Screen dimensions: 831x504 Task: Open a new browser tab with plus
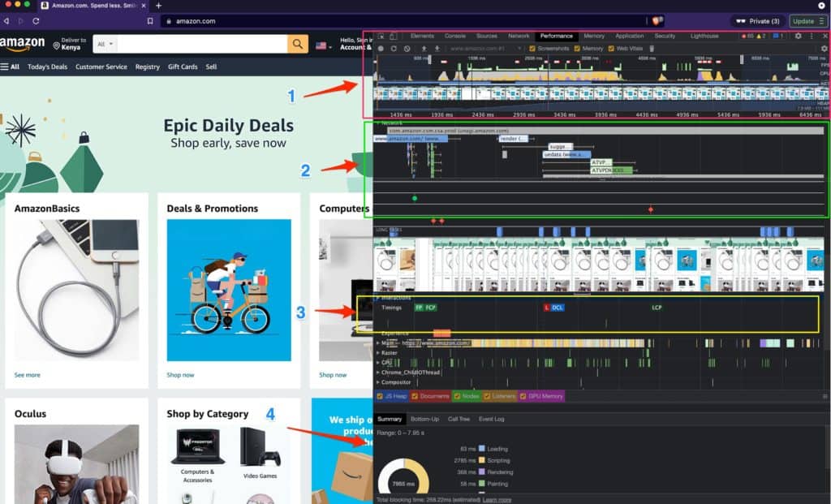pos(158,6)
